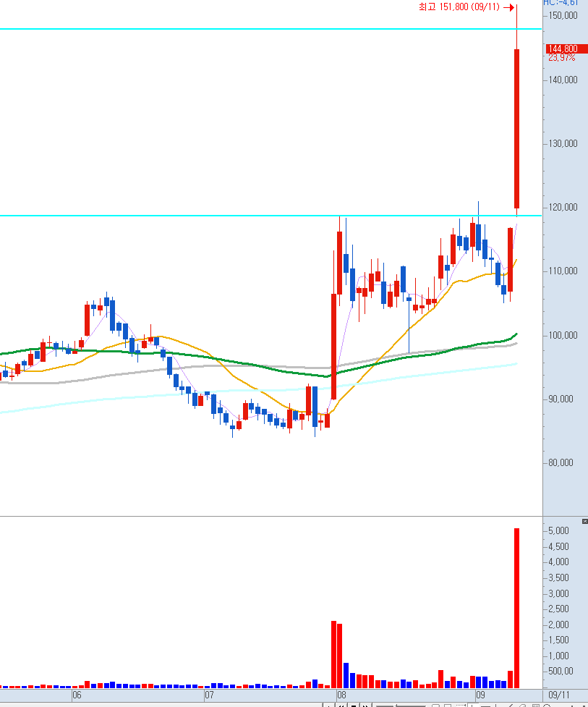This screenshot has width=588, height=707.
Task: Click the 140,000 price axis label
Action: 563,80
